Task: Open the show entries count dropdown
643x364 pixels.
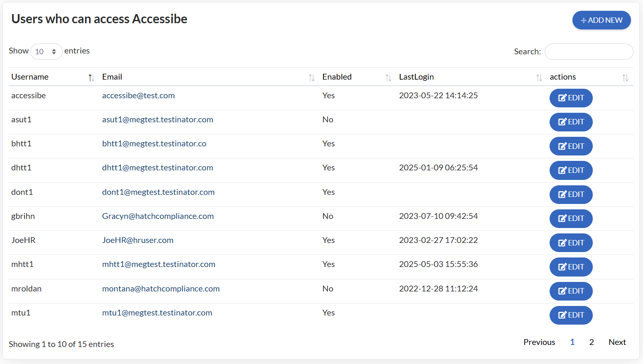Action: tap(46, 52)
